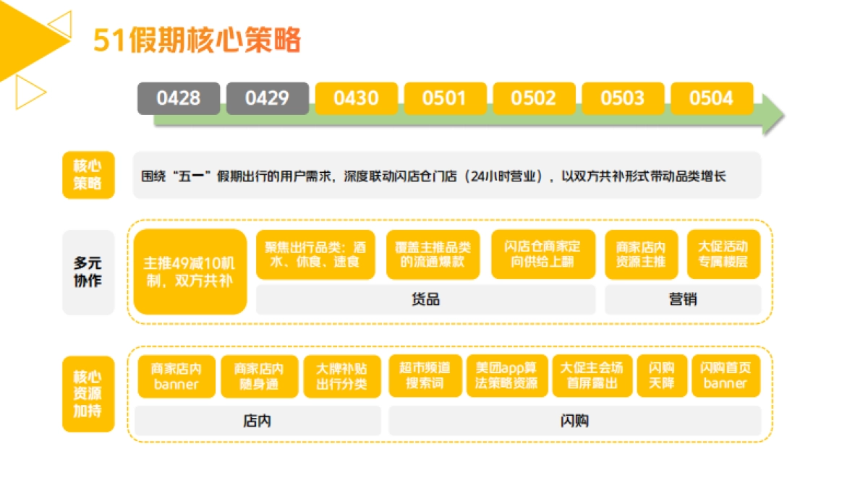Click the 0428 date marker
The width and height of the screenshot is (868, 488).
178,98
